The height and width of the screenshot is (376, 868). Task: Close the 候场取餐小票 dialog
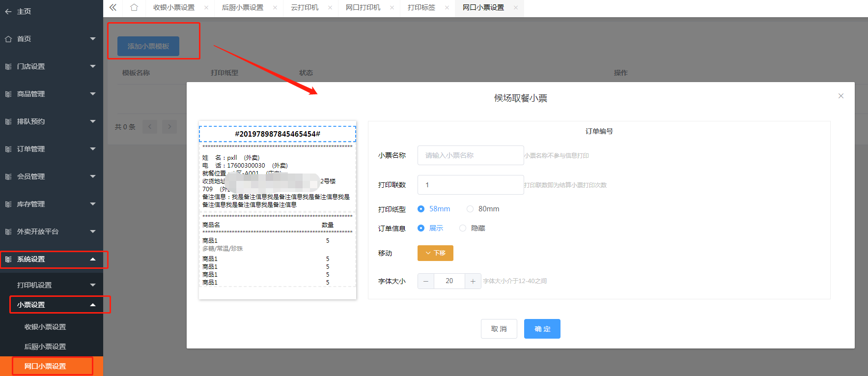click(841, 96)
